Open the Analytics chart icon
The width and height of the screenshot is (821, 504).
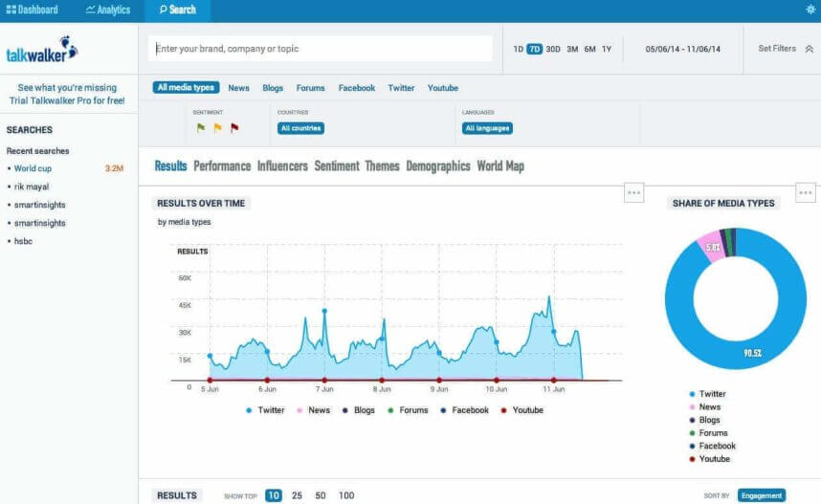[91, 10]
